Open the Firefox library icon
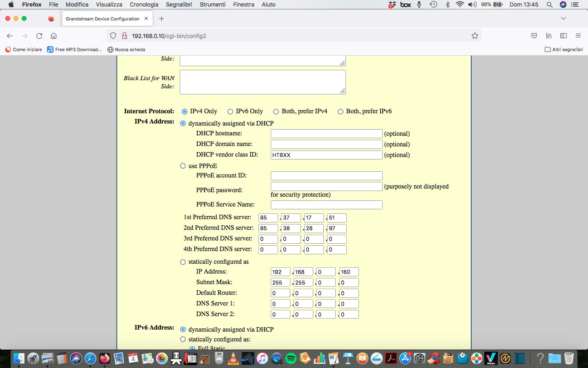Screen dimensions: 588x368 coord(549,36)
